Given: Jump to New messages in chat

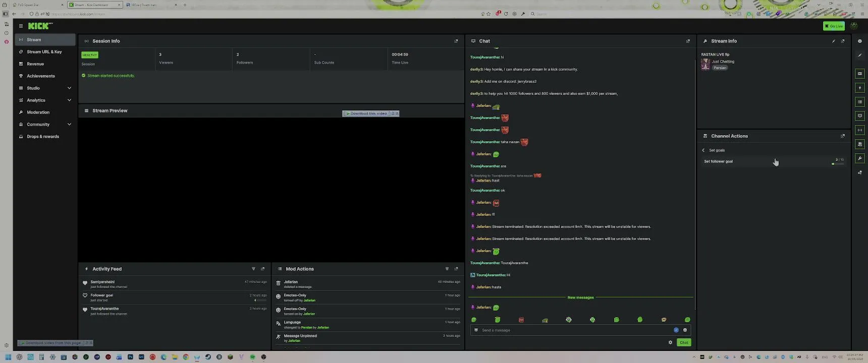Looking at the screenshot, I should (580, 297).
